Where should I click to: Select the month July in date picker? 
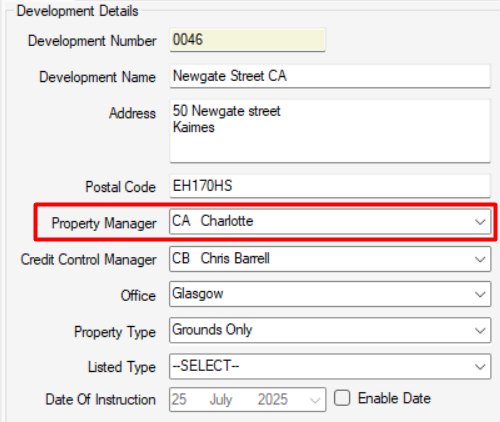coord(221,399)
